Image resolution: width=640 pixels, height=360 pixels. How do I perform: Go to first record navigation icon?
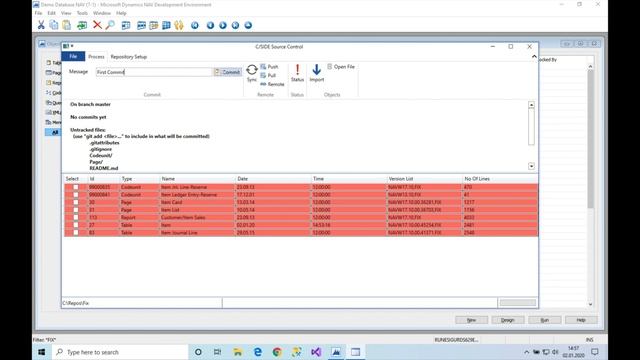[195, 25]
